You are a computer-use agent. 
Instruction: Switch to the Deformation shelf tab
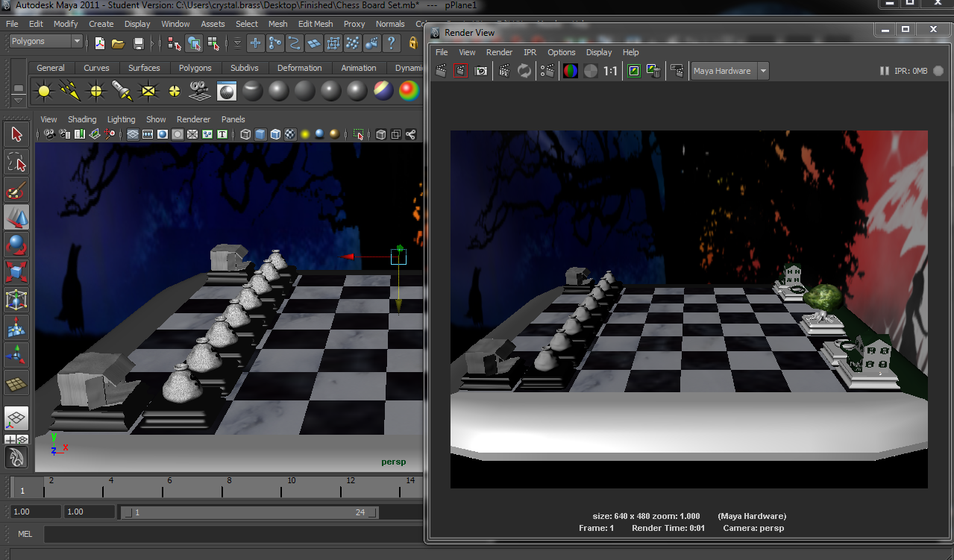click(299, 68)
